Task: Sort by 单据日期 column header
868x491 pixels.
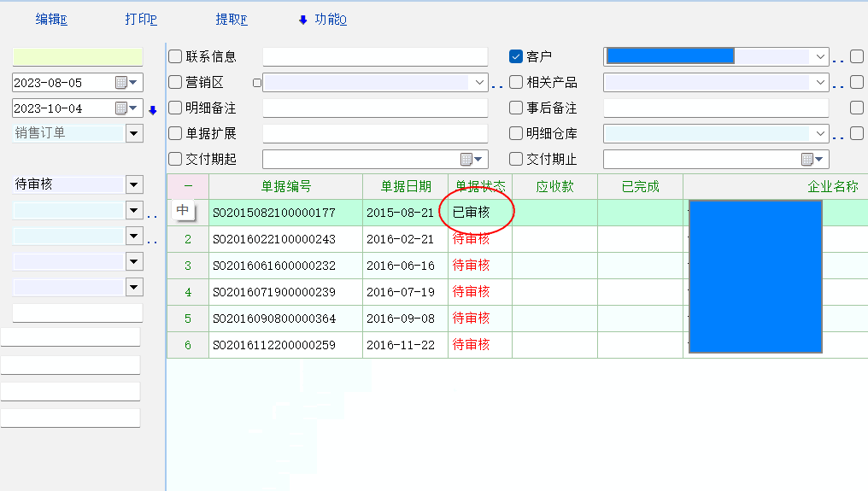Action: (x=405, y=186)
